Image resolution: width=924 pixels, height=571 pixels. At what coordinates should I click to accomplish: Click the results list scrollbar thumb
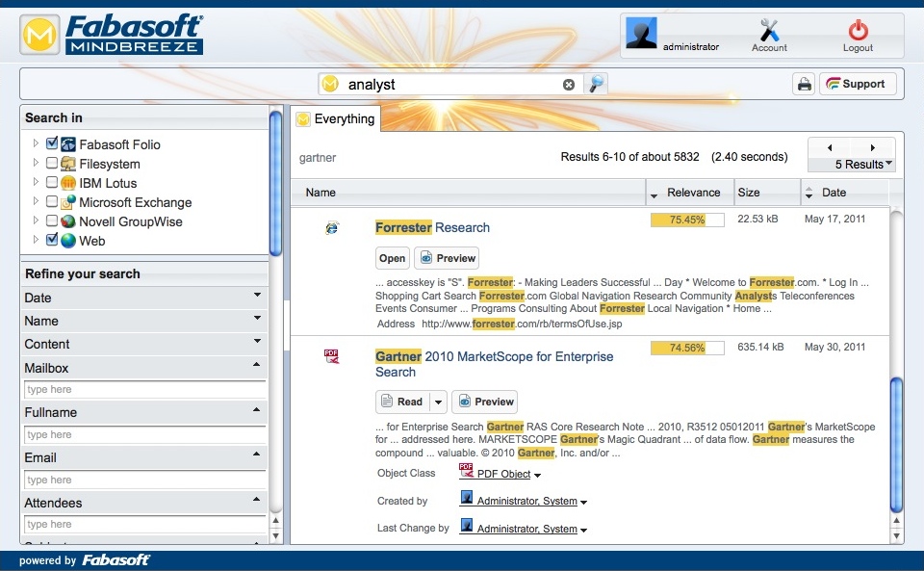coord(896,446)
